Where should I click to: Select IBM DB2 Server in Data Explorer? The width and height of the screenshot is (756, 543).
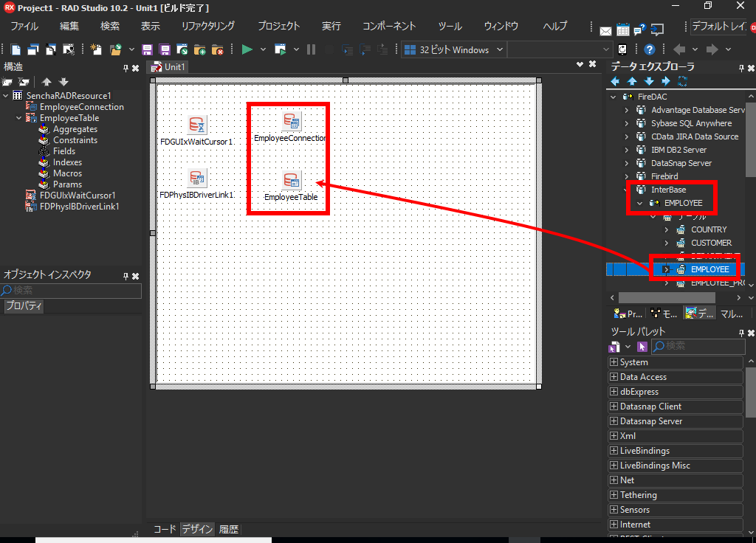pos(679,150)
